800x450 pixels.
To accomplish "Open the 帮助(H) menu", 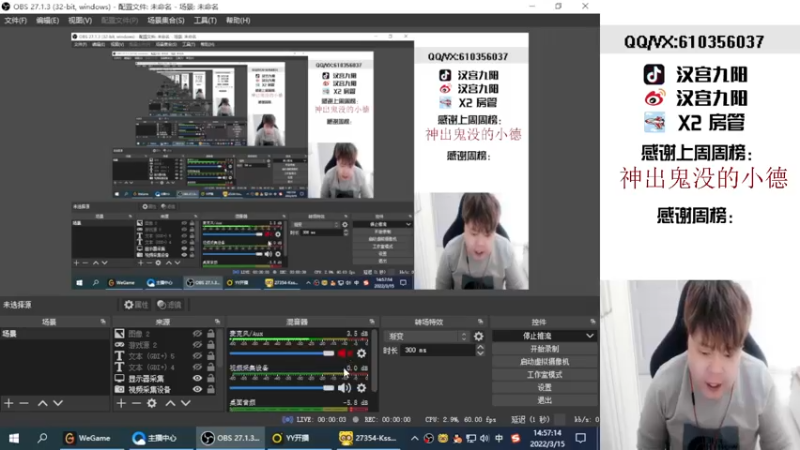I will click(x=238, y=20).
